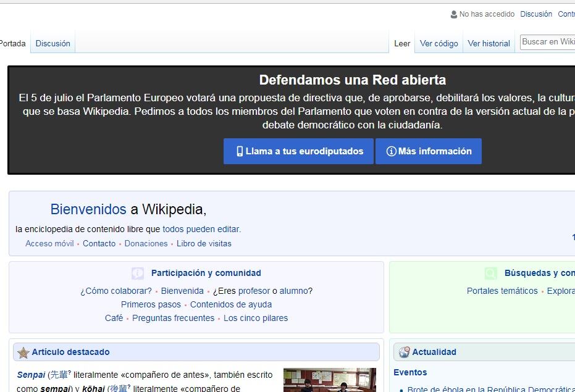Open the 'Ver historial' tab
Viewport: 575px width, 392px height.
pos(489,44)
